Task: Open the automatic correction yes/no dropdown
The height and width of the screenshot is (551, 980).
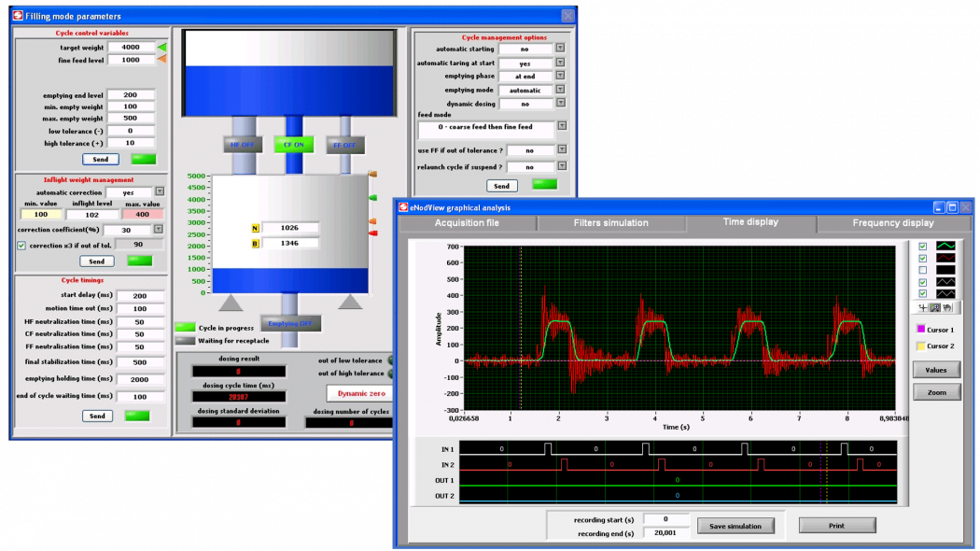Action: [x=160, y=191]
